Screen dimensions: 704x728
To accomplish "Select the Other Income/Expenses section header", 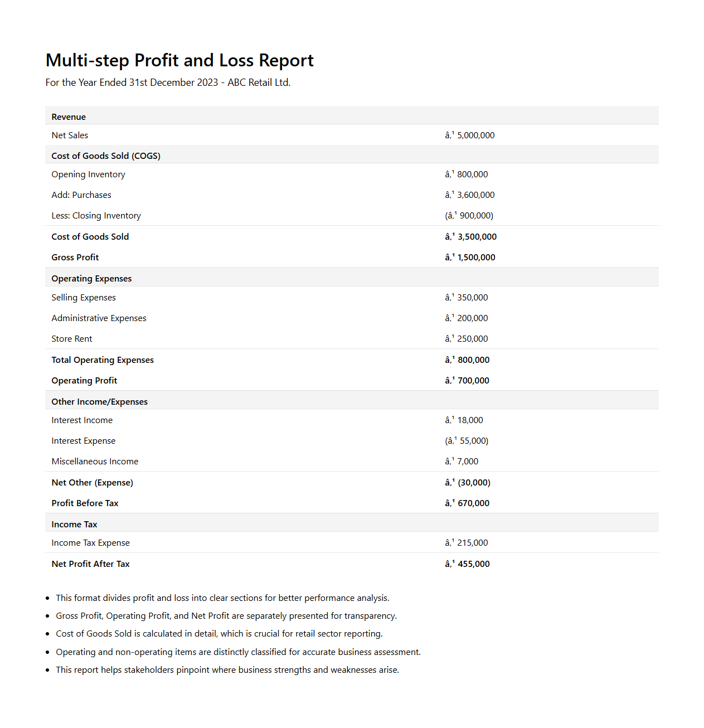I will 99,402.
